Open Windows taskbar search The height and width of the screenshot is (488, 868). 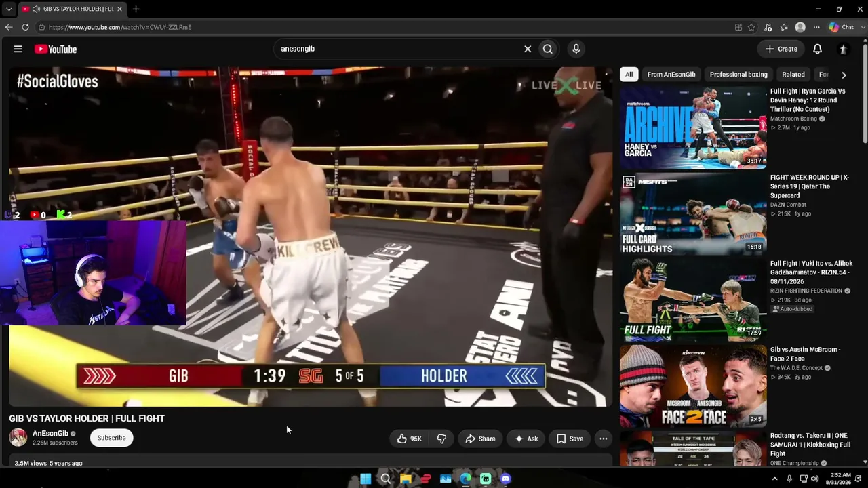pos(385,479)
